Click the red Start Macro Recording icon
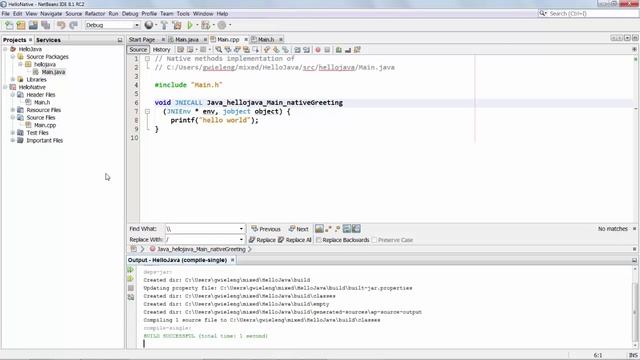 point(318,50)
